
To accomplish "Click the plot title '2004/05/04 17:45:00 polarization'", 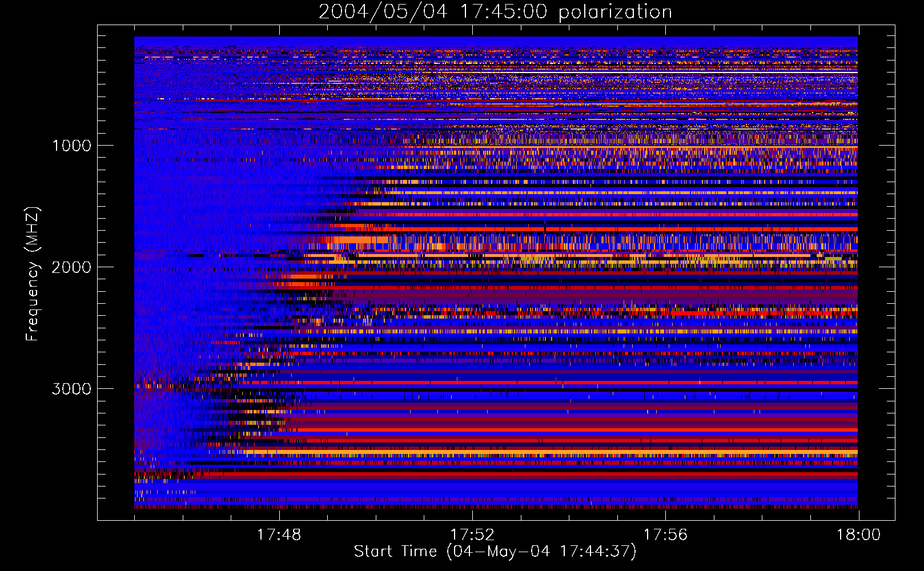I will pyautogui.click(x=495, y=12).
